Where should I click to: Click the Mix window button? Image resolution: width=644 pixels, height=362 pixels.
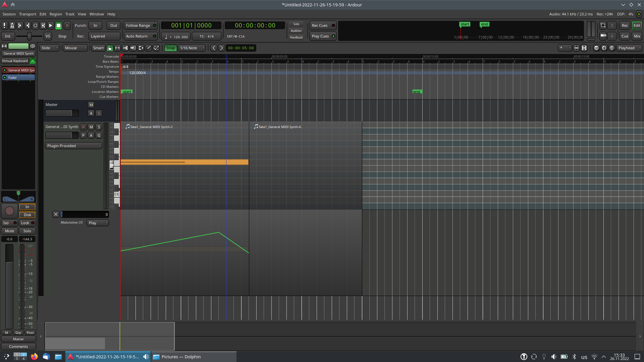click(637, 36)
